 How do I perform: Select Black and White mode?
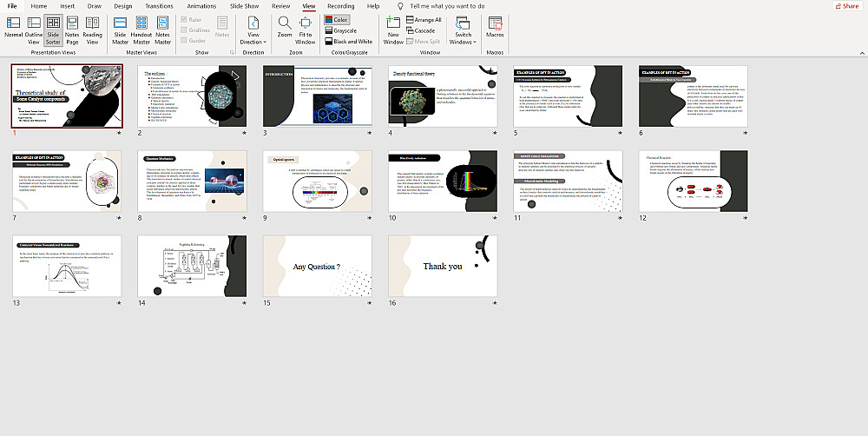(349, 42)
